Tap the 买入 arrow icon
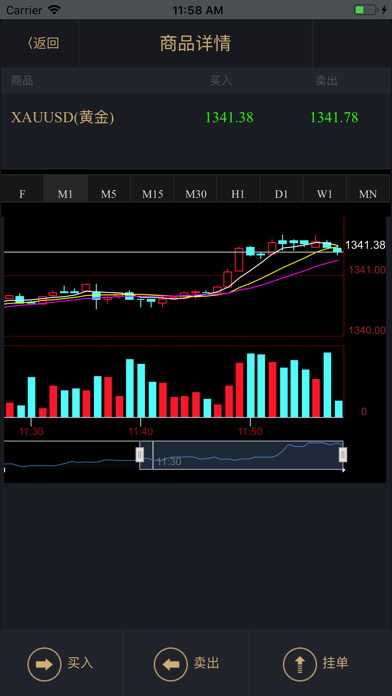This screenshot has height=696, width=392. (x=44, y=664)
